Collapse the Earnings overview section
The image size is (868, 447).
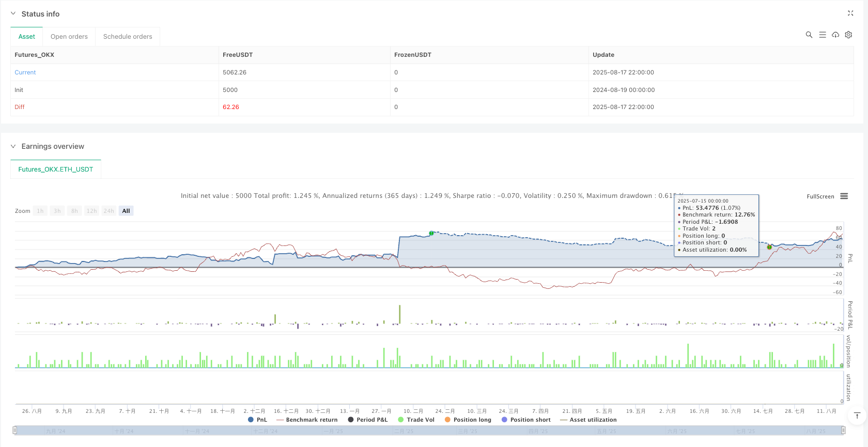tap(13, 146)
